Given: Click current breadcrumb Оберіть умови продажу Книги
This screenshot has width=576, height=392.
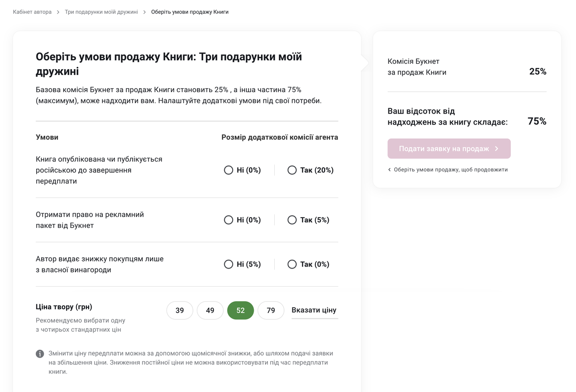Looking at the screenshot, I should pos(190,12).
